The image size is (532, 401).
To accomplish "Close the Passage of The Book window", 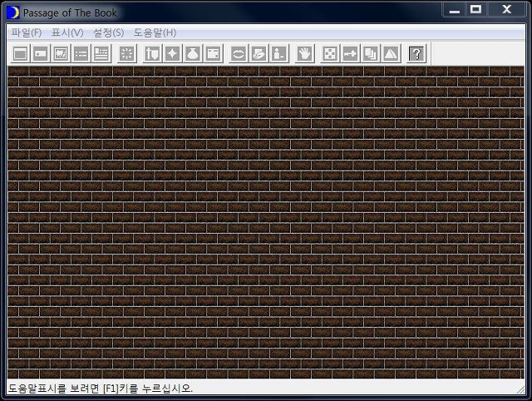I will coord(506,10).
